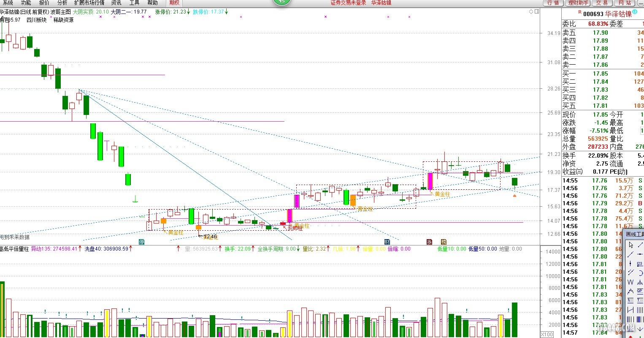Click the 跌停价: 17.37 value

208,12
